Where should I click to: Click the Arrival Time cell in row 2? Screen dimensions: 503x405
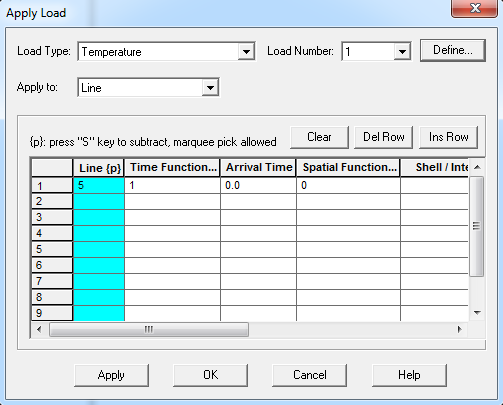click(x=258, y=201)
